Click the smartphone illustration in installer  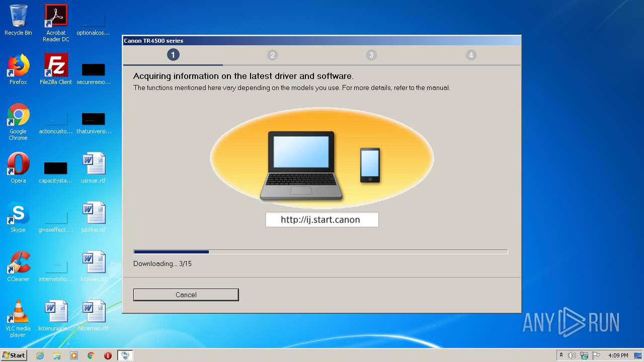370,165
